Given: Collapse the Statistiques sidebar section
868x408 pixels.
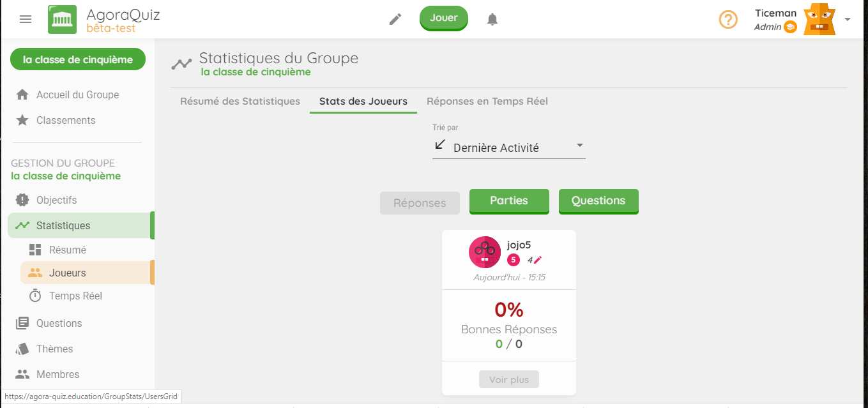Looking at the screenshot, I should (x=81, y=225).
